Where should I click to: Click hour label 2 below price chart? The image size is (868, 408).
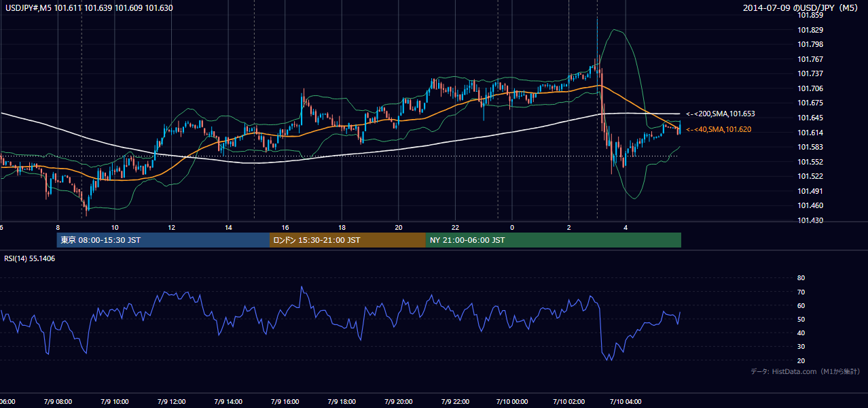point(569,227)
